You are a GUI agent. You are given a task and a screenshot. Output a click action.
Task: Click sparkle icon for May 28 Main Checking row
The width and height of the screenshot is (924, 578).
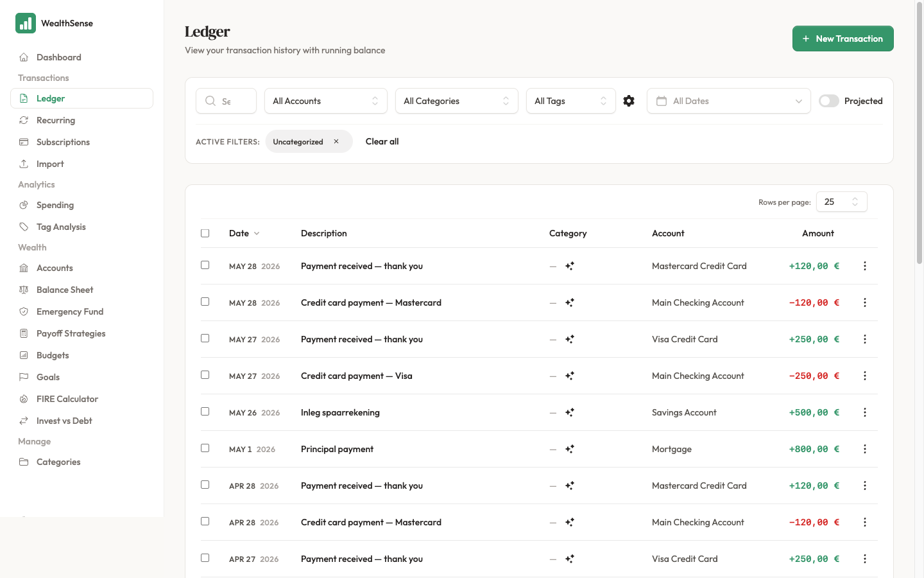click(570, 302)
